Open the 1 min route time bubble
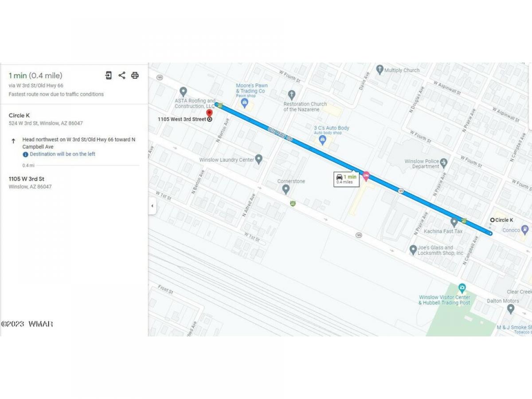 pos(346,179)
